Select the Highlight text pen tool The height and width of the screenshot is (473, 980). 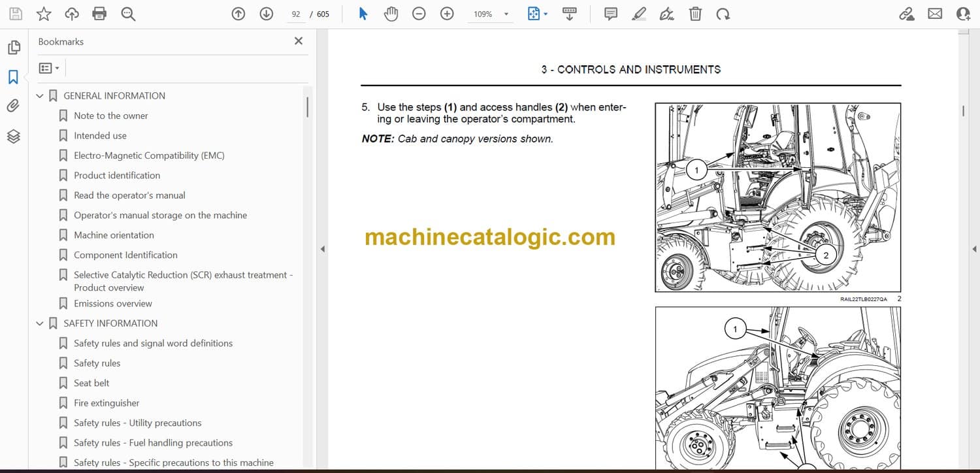coord(639,14)
